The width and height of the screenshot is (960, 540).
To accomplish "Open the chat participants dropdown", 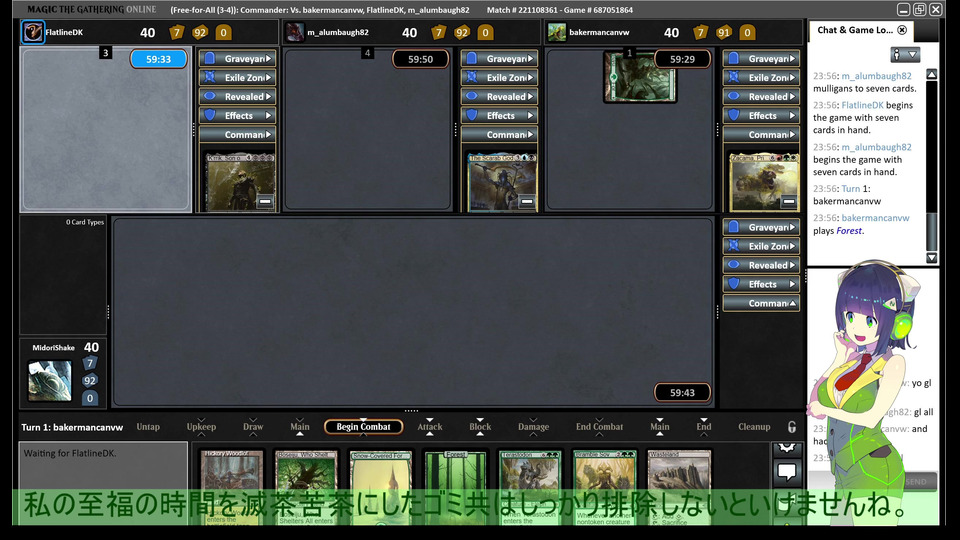I will point(905,55).
